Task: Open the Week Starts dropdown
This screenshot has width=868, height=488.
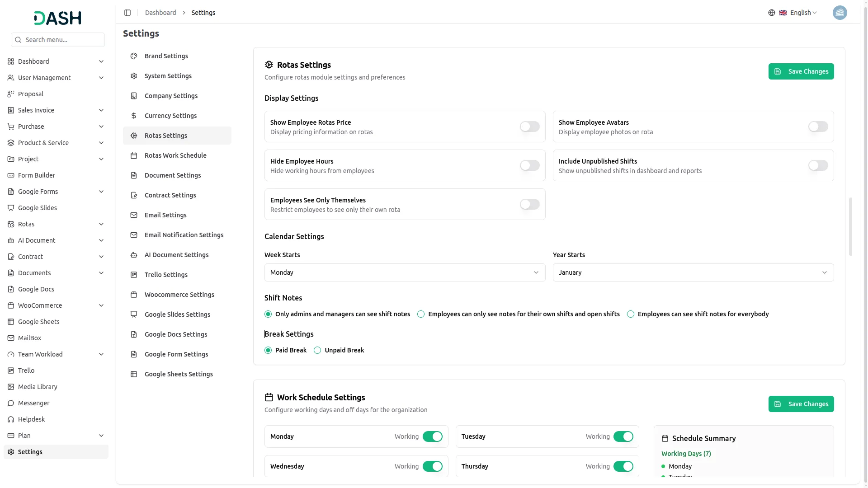Action: tap(405, 272)
